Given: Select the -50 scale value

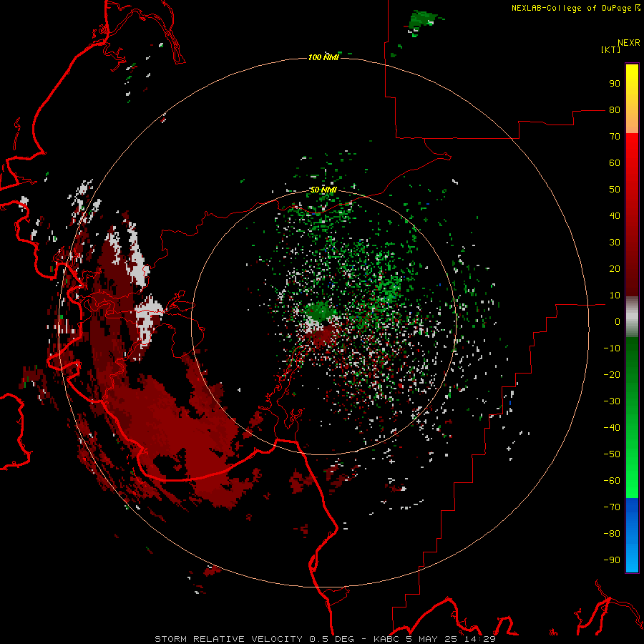Looking at the screenshot, I should (x=612, y=454).
